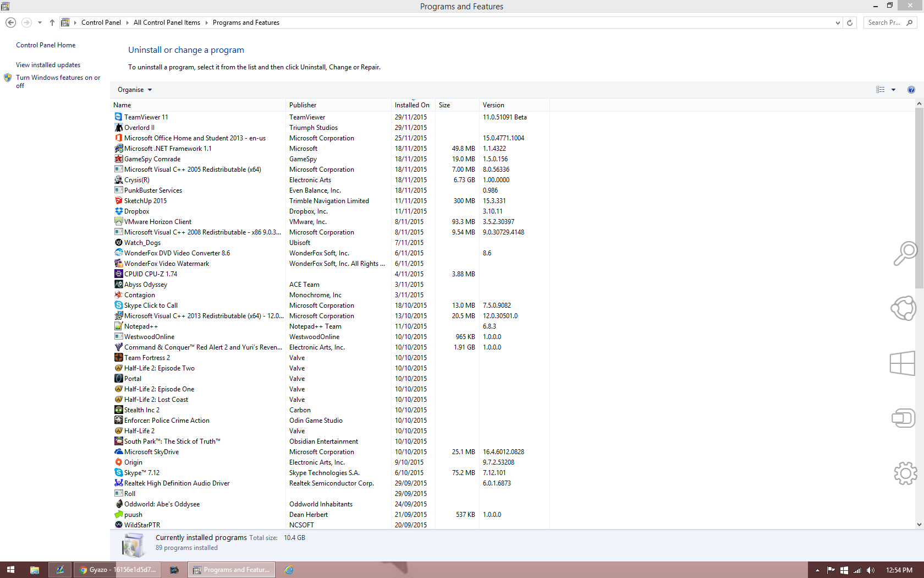Click the change view icon
The image size is (924, 578).
pos(881,90)
